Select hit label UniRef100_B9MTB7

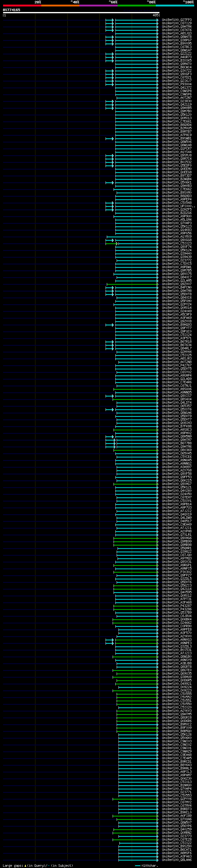pyautogui.click(x=177, y=132)
